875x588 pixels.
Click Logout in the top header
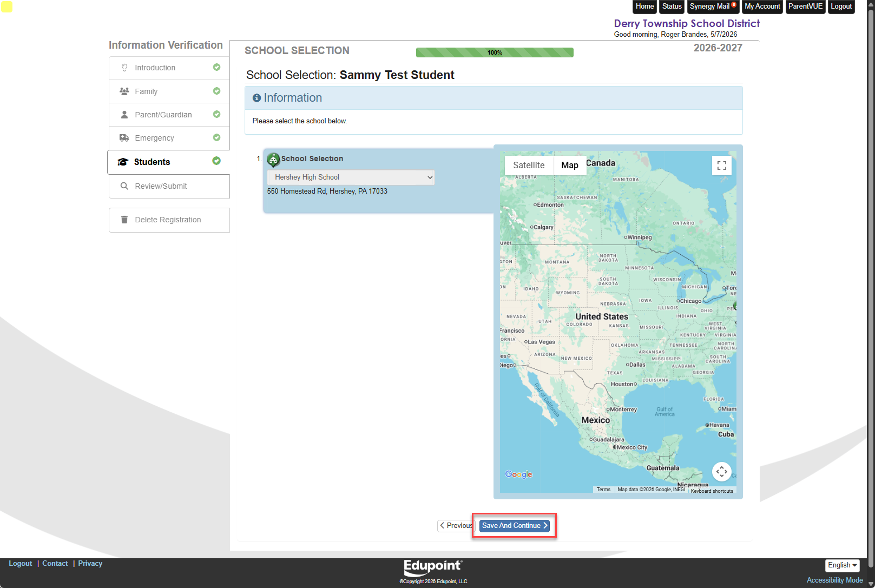(841, 6)
